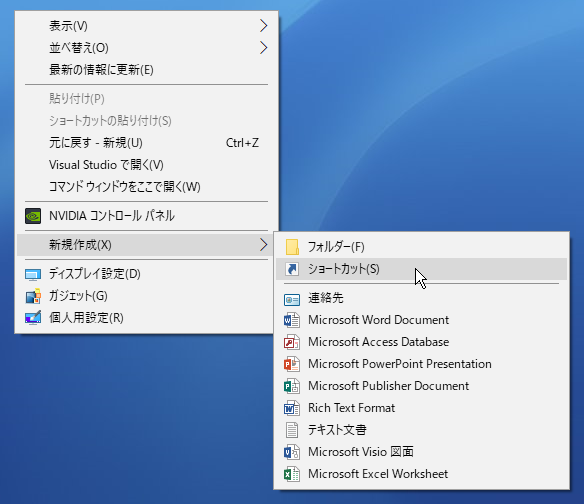Click the Access Database file icon
The height and width of the screenshot is (504, 584).
292,342
